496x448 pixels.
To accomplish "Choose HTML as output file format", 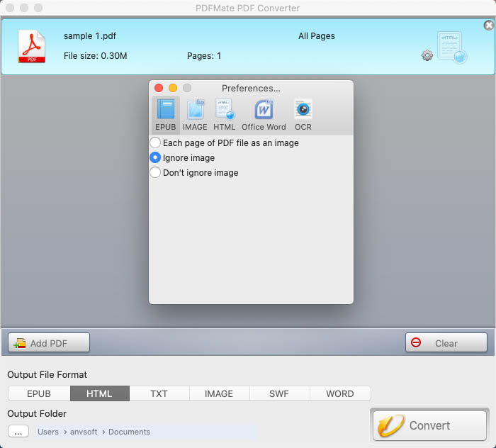I will [x=100, y=393].
